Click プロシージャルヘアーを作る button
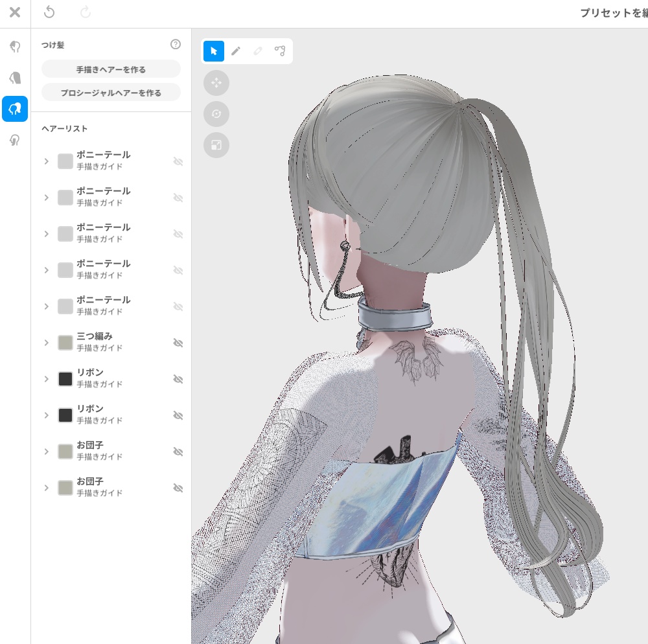 (111, 92)
